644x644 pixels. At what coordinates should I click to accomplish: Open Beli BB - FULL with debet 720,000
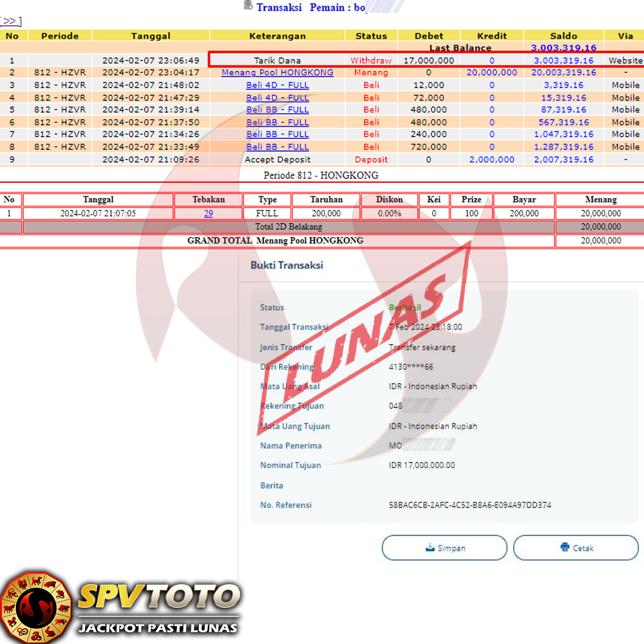tap(278, 147)
